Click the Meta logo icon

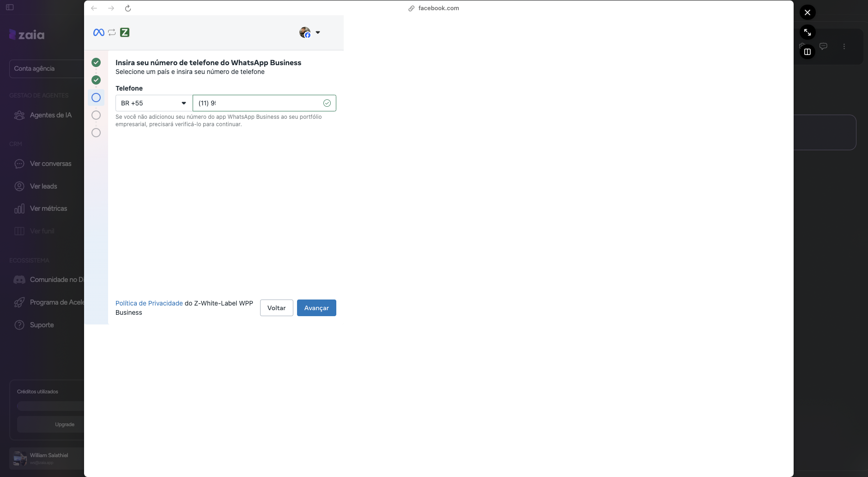98,32
